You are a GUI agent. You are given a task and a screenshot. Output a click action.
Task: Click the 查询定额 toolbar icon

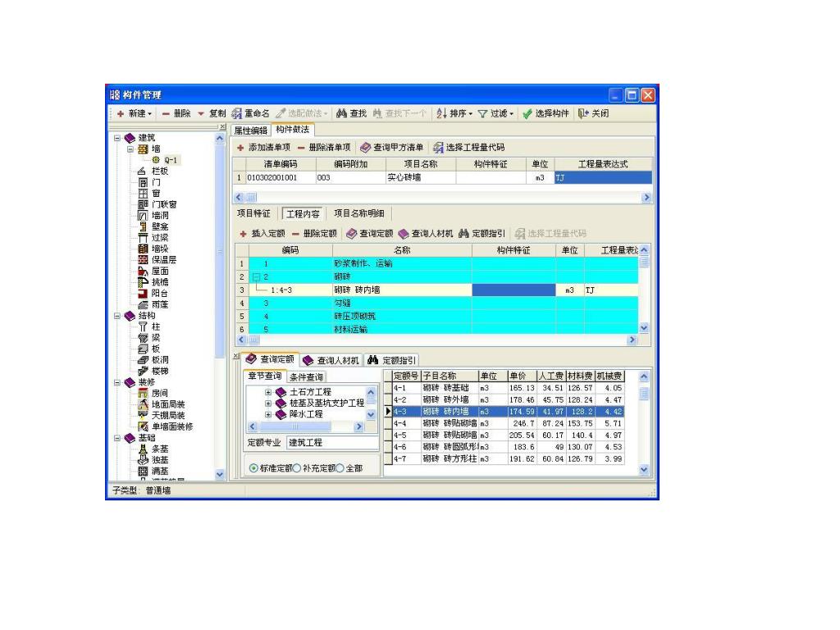(351, 234)
